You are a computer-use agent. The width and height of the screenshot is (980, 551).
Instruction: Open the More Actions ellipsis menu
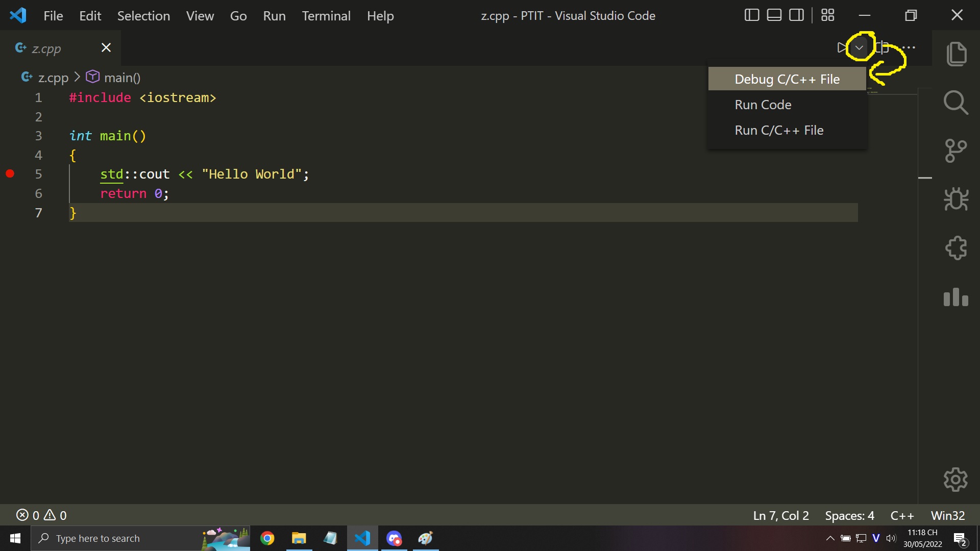point(909,47)
